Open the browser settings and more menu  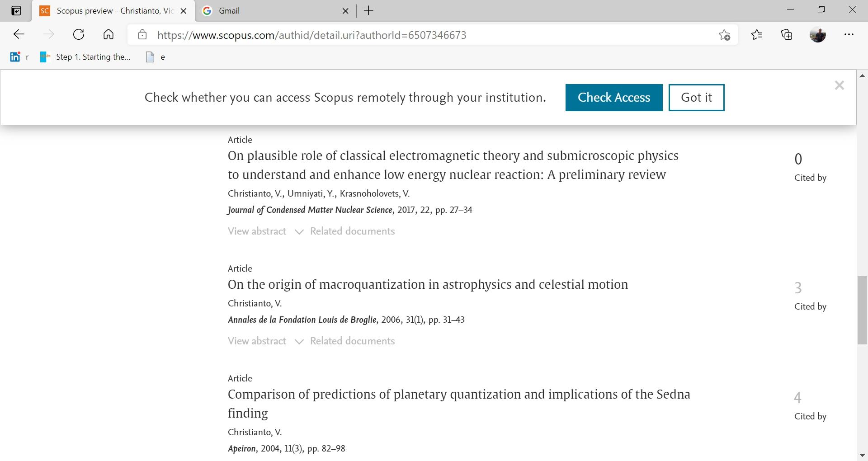849,35
